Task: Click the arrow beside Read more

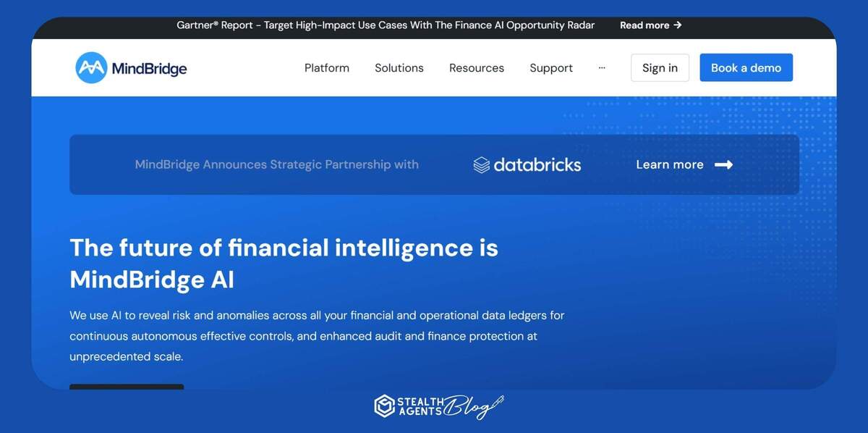Action: [x=677, y=25]
